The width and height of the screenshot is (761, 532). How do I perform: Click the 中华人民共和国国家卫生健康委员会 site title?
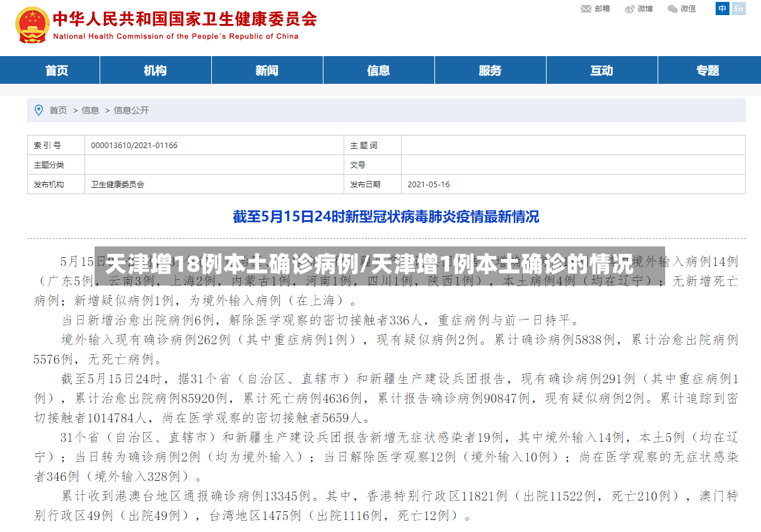click(x=184, y=18)
